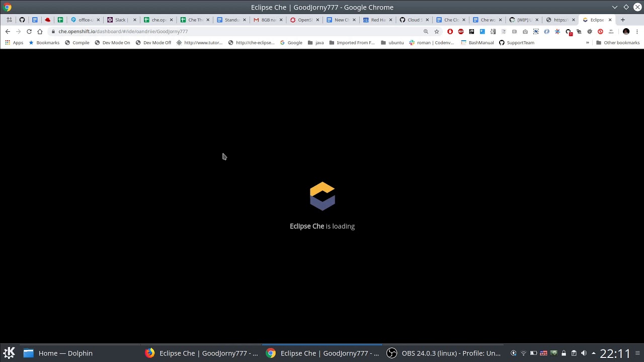
Task: Click the site lock security icon
Action: [x=53, y=31]
